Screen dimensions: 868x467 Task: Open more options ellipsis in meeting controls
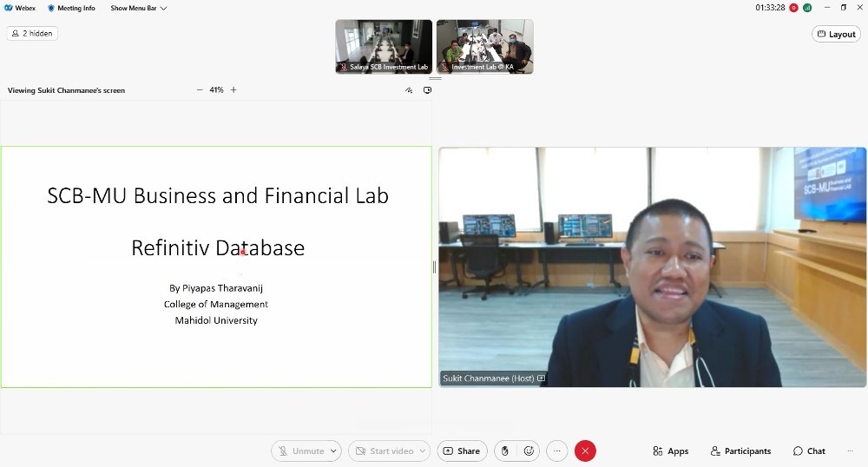pos(557,451)
